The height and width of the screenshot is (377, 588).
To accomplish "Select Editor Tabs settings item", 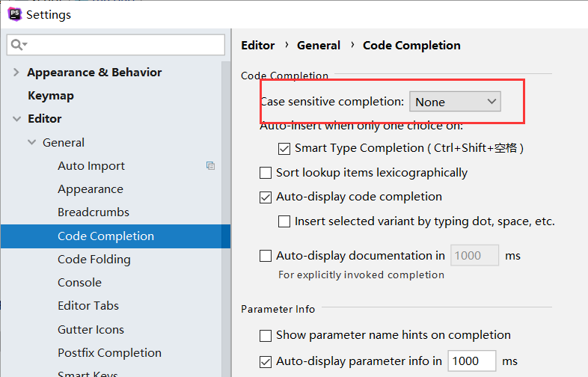I will pos(88,306).
